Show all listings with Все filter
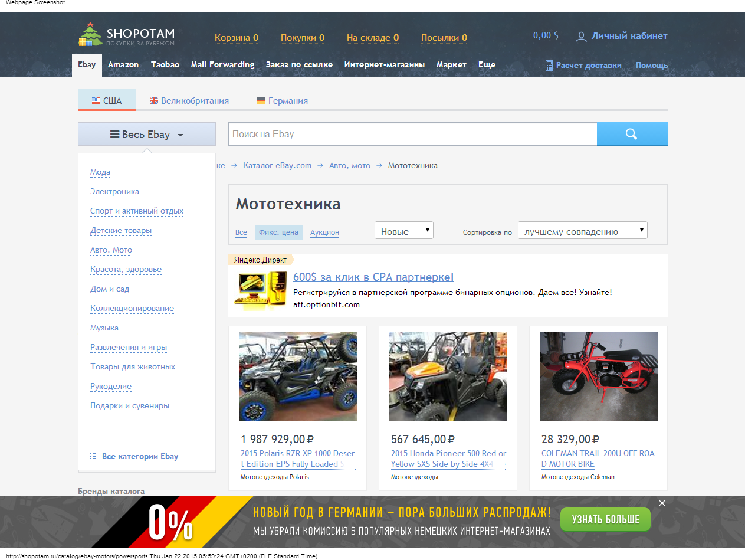The width and height of the screenshot is (745, 560). [241, 232]
